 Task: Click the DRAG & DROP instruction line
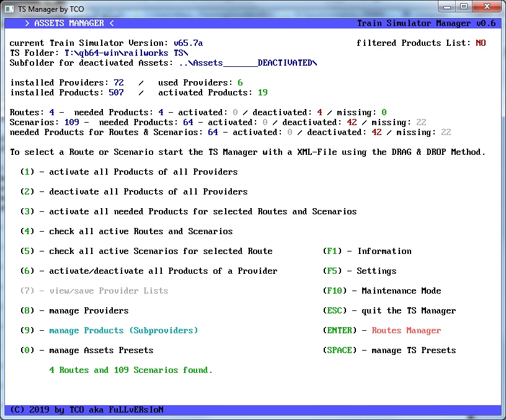click(247, 152)
